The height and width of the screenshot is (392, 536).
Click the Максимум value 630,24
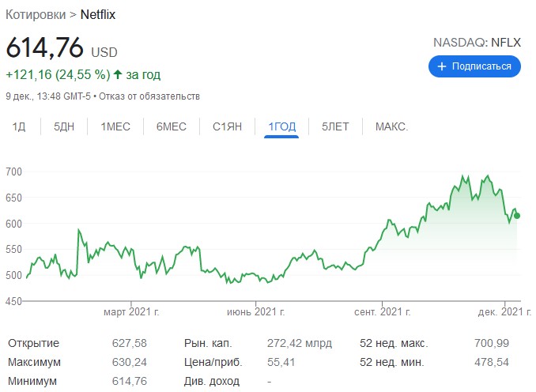coord(129,362)
